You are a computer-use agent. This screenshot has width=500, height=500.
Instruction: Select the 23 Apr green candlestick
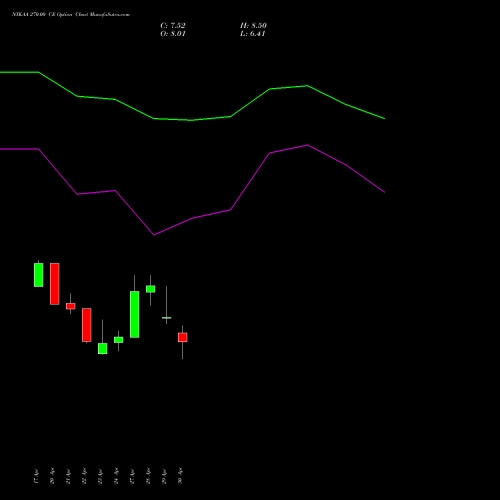tap(103, 348)
